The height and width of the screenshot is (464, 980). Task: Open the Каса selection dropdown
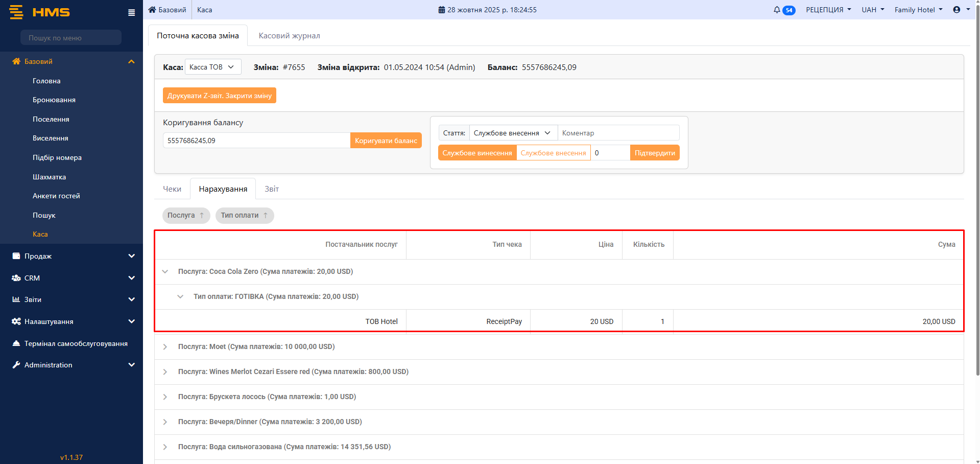tap(212, 67)
